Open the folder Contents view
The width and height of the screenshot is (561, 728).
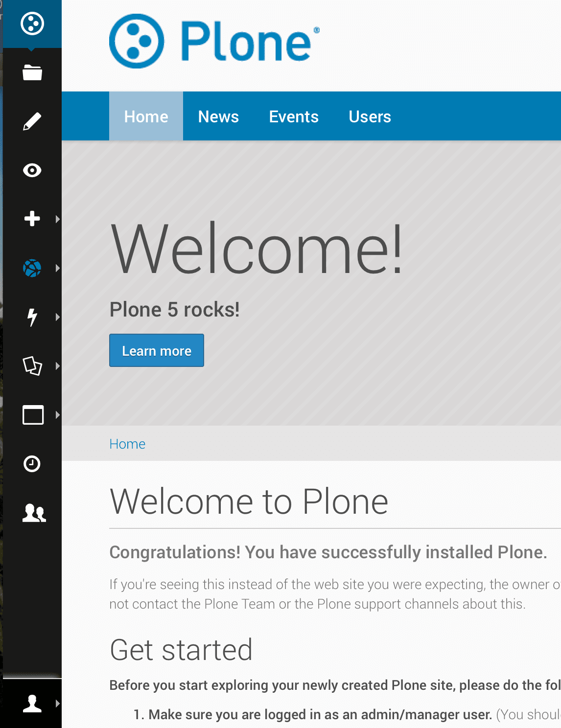click(x=32, y=72)
